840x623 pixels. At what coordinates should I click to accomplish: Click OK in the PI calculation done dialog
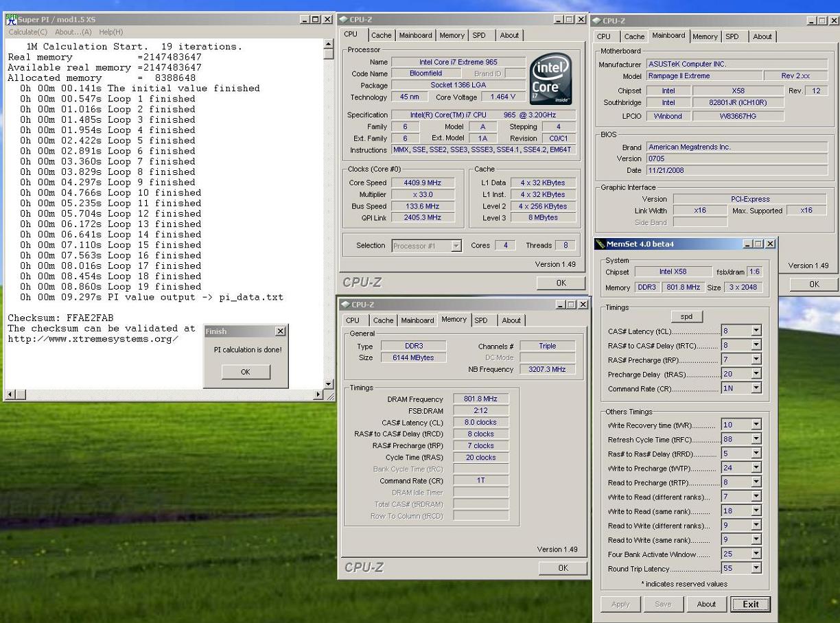(246, 372)
